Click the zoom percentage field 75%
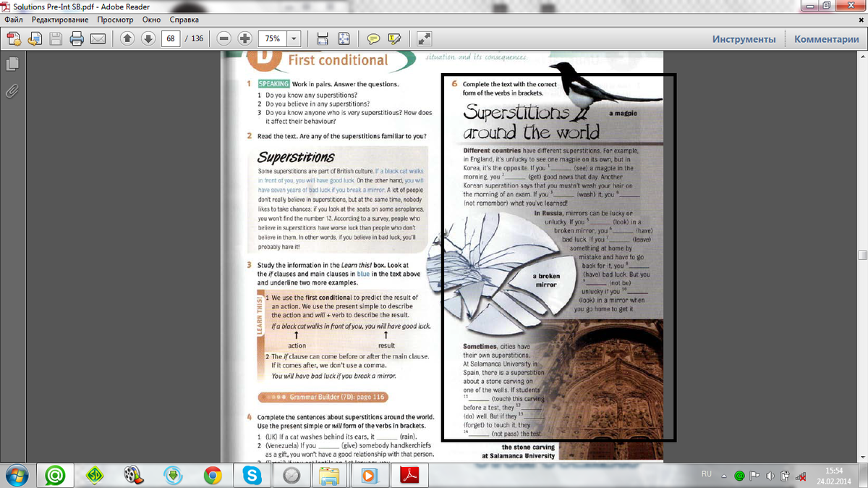The height and width of the screenshot is (488, 868). pyautogui.click(x=273, y=38)
